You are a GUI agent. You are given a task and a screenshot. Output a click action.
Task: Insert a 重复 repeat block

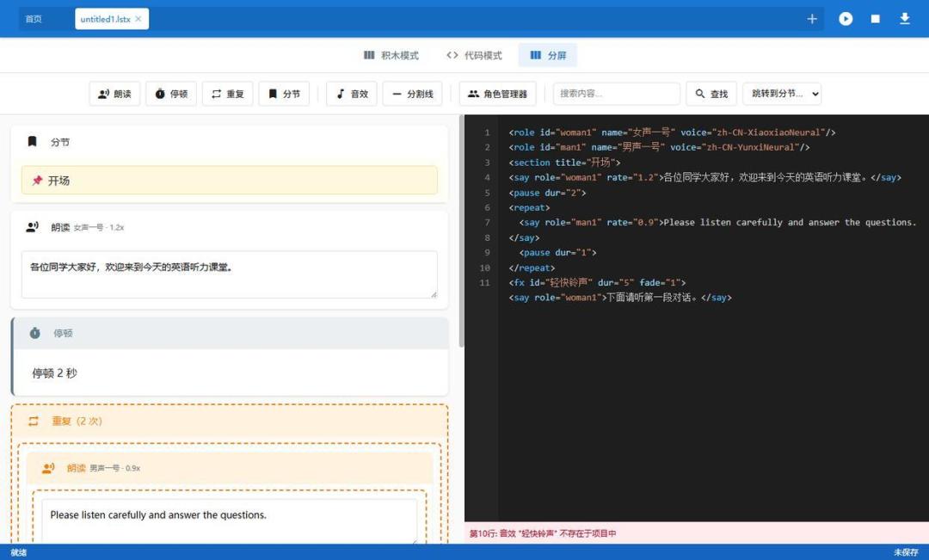(227, 94)
